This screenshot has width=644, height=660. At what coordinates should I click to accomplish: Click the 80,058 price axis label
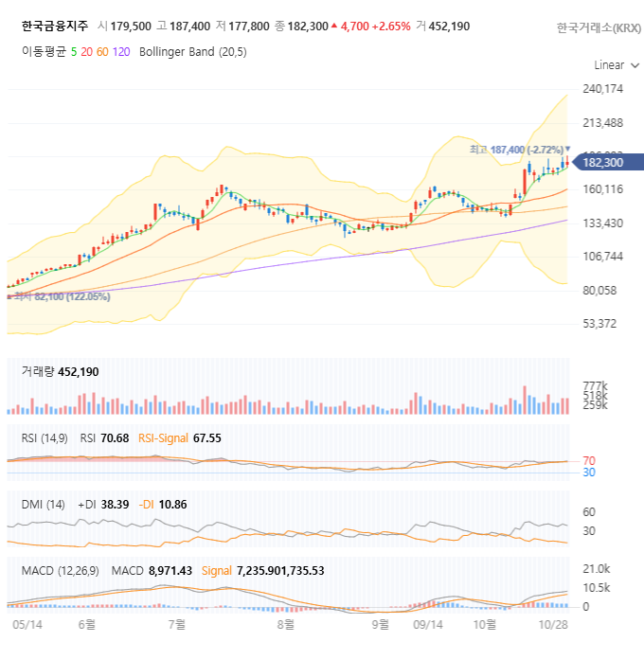tap(599, 291)
